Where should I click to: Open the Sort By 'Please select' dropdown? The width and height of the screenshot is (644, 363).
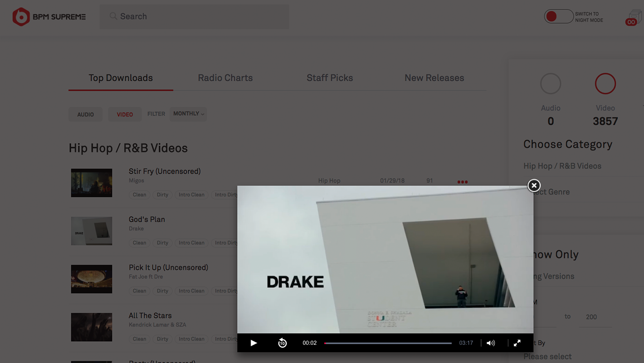(547, 356)
